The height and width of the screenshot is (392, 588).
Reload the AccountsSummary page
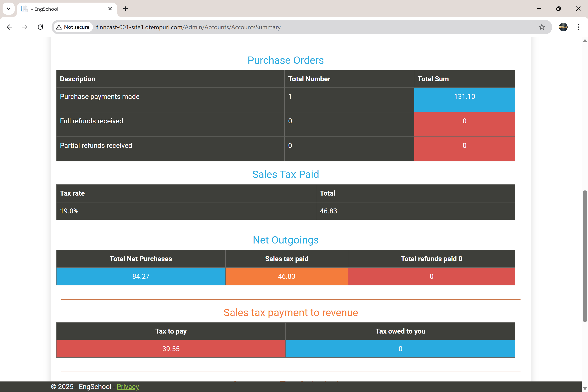(x=40, y=27)
